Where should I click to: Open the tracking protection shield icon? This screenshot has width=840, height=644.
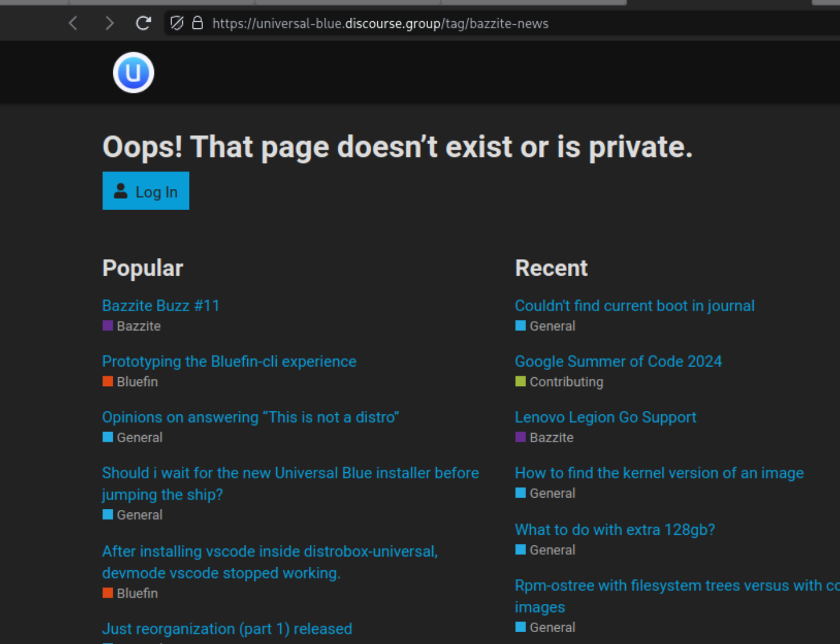click(177, 24)
